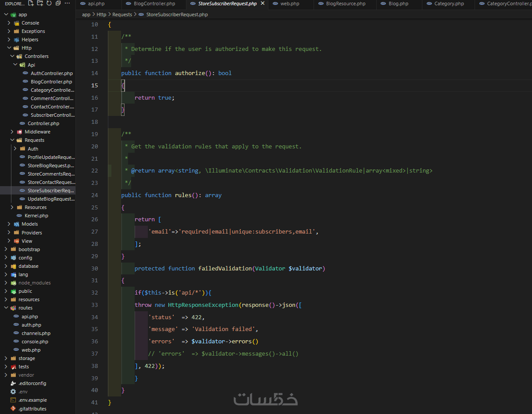
Task: Switch to the Category.php tab
Action: click(449, 4)
